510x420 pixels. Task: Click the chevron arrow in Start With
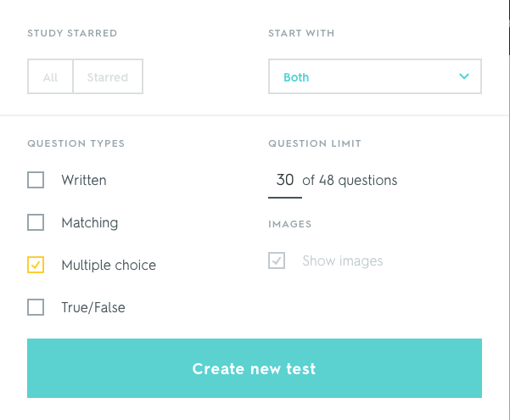(x=464, y=76)
